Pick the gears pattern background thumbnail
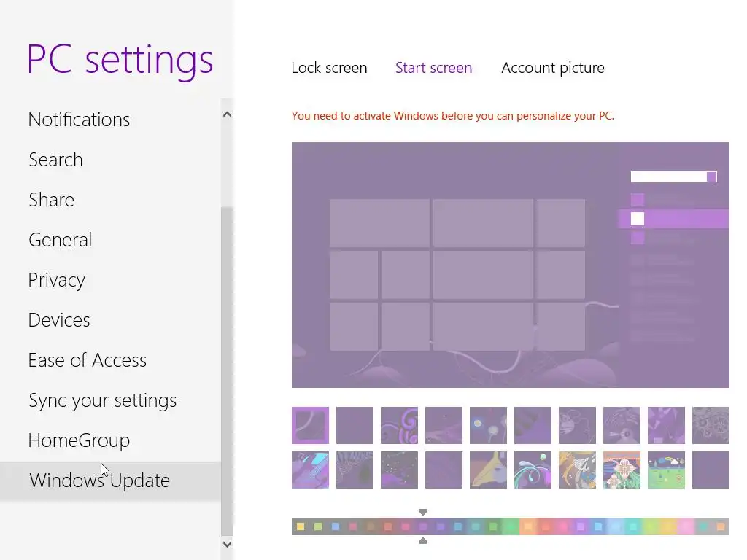 [x=711, y=425]
